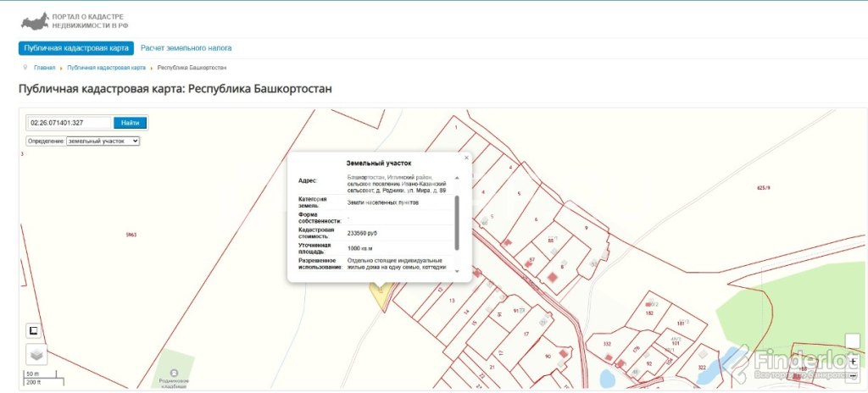868x393 pixels.
Task: Click the measure area tool icon
Action: [33, 329]
